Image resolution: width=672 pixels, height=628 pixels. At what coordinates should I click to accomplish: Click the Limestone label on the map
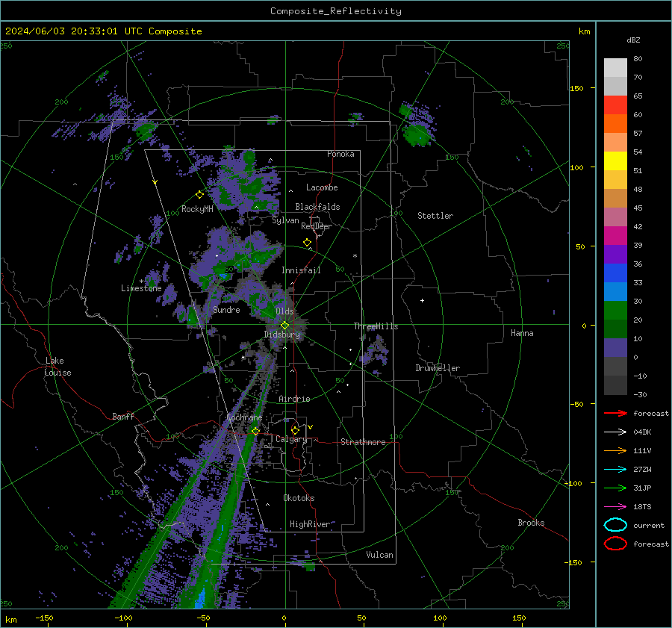coord(141,288)
